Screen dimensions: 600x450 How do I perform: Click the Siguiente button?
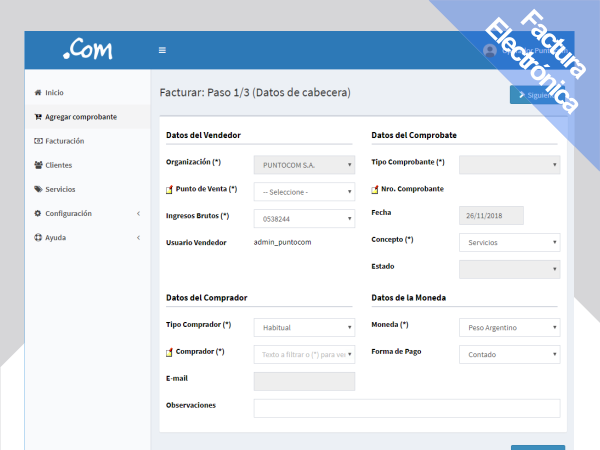point(537,95)
